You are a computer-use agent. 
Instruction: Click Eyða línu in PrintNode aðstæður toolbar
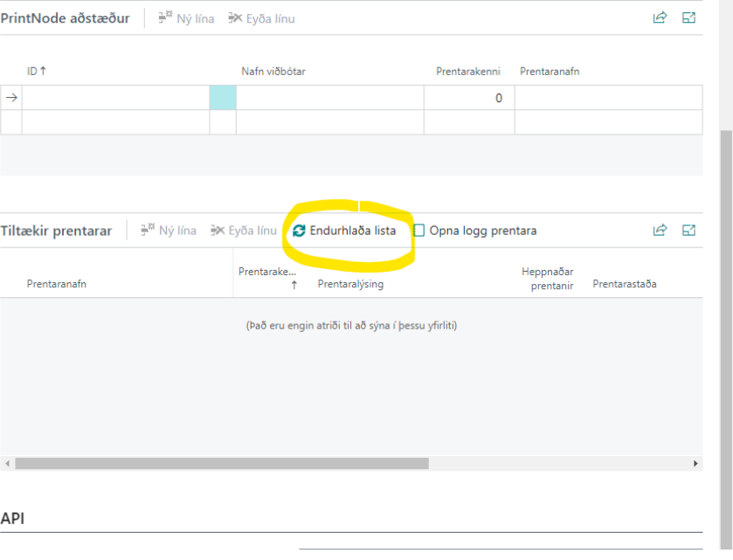tap(260, 18)
